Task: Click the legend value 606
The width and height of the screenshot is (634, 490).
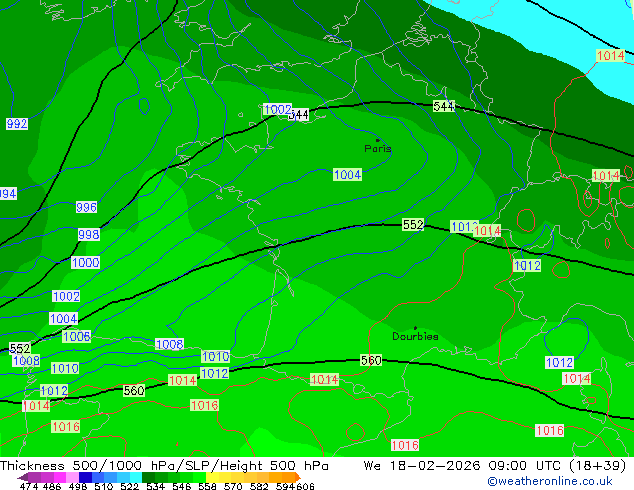Action: pos(305,486)
